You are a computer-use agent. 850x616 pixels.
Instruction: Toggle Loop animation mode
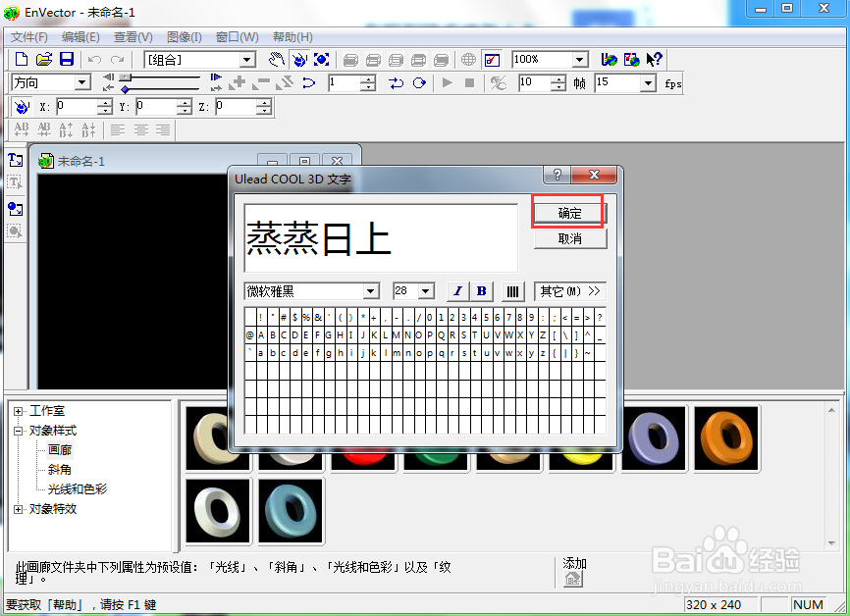click(419, 83)
